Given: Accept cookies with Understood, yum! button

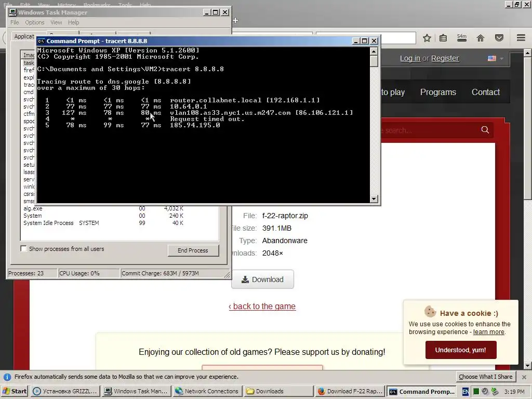Looking at the screenshot, I should click(x=461, y=350).
